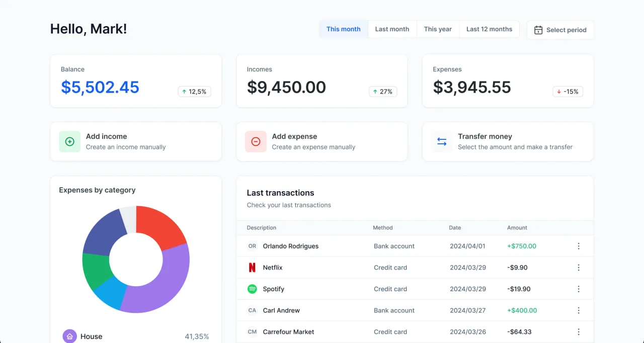Click the -$64.33 amount

519,332
